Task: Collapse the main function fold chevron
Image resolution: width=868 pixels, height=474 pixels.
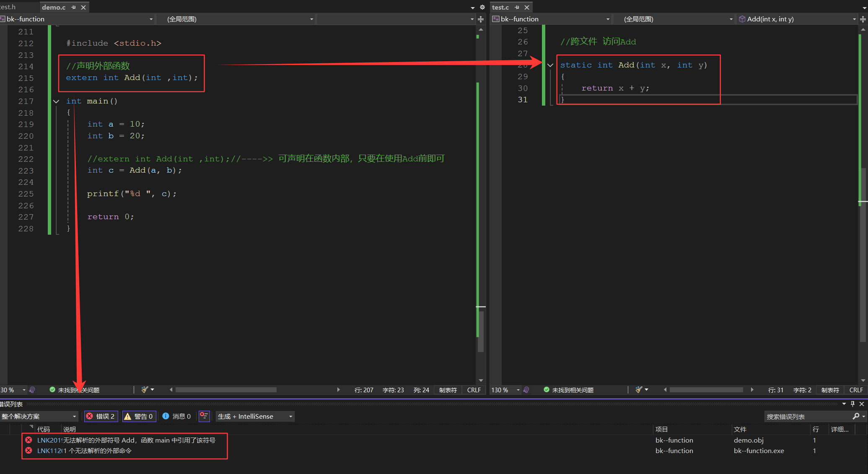Action: click(x=56, y=101)
